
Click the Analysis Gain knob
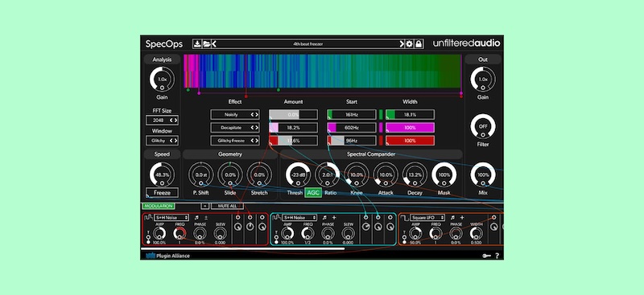tap(162, 80)
